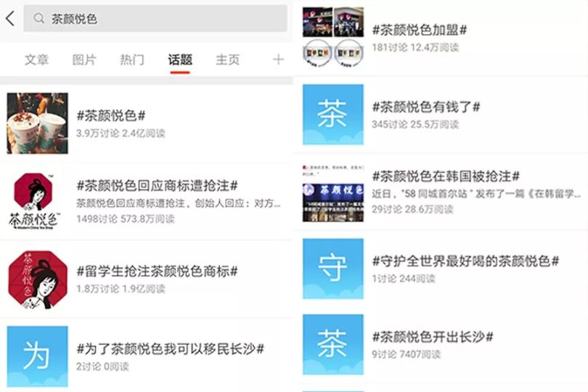The image size is (588, 392).
Task: Click the description 创始人回应：对方…
Action: pos(178,203)
